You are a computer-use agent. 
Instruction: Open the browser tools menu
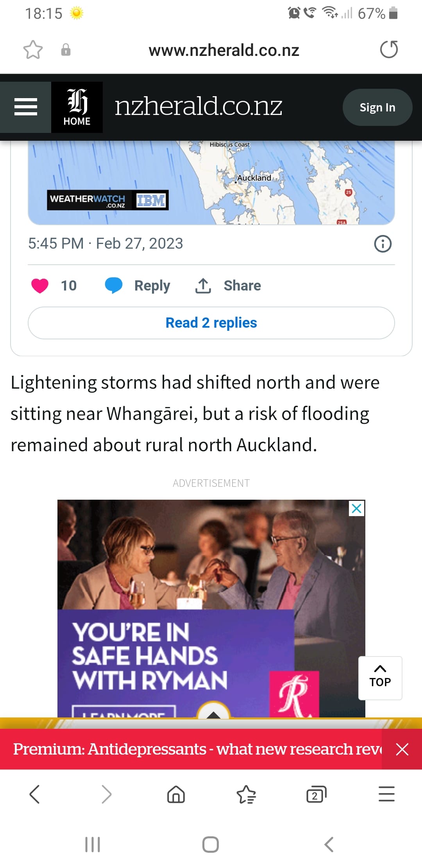(x=386, y=794)
